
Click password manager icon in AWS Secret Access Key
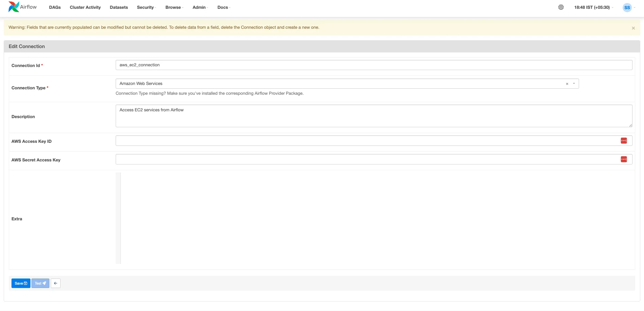(624, 159)
